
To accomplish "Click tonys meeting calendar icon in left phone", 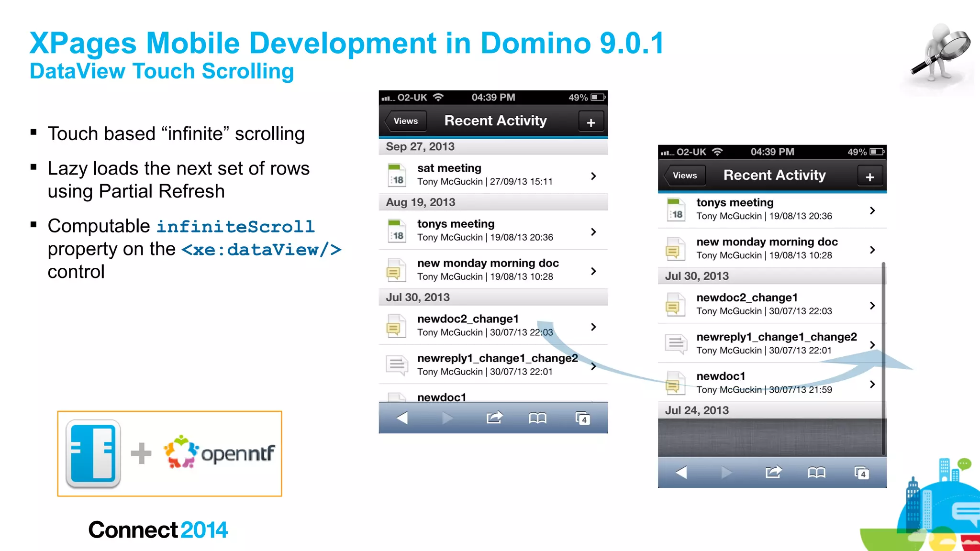I will 397,231.
